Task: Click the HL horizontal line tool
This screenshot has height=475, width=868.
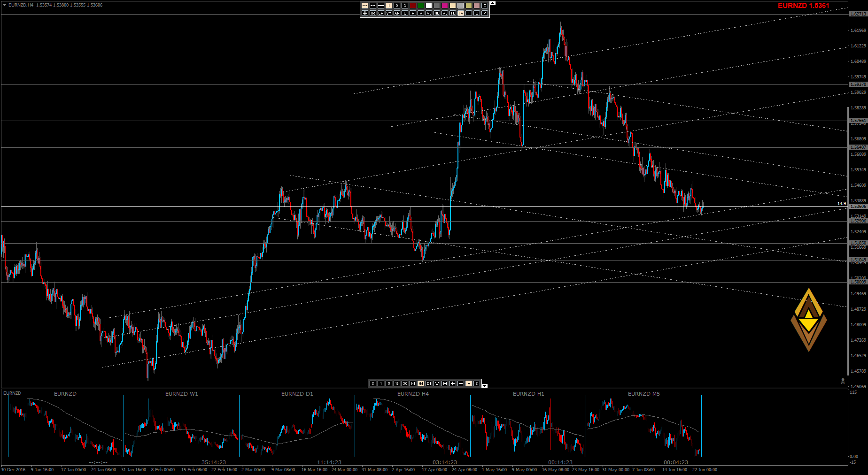Action: (437, 13)
